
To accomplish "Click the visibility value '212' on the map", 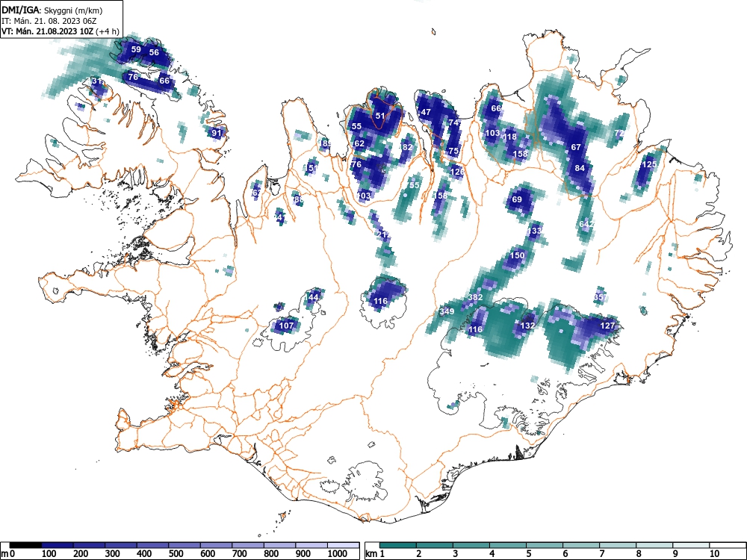I will point(383,234).
